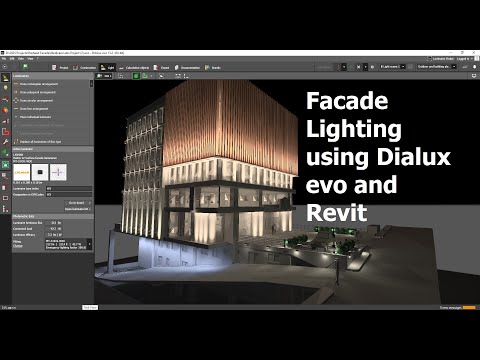The image size is (480, 360).
Task: Select the white rectangle tool in sidebar
Action: tap(5, 198)
